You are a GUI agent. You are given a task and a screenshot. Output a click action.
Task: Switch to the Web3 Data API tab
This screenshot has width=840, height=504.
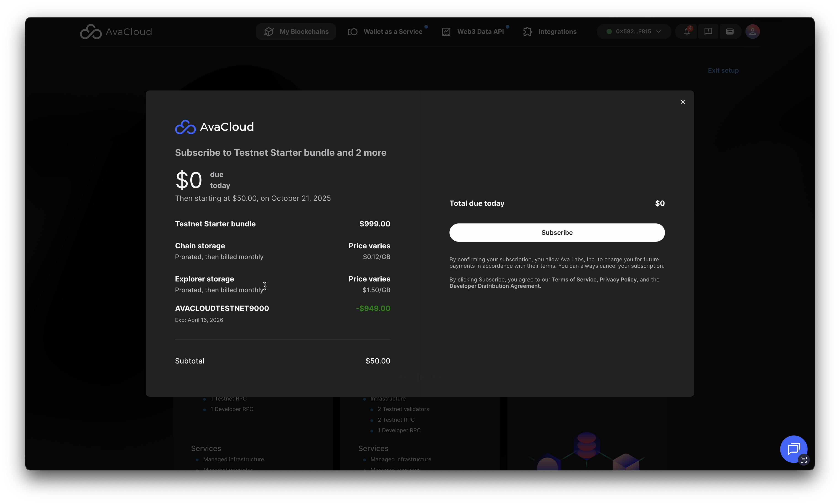[x=480, y=32]
